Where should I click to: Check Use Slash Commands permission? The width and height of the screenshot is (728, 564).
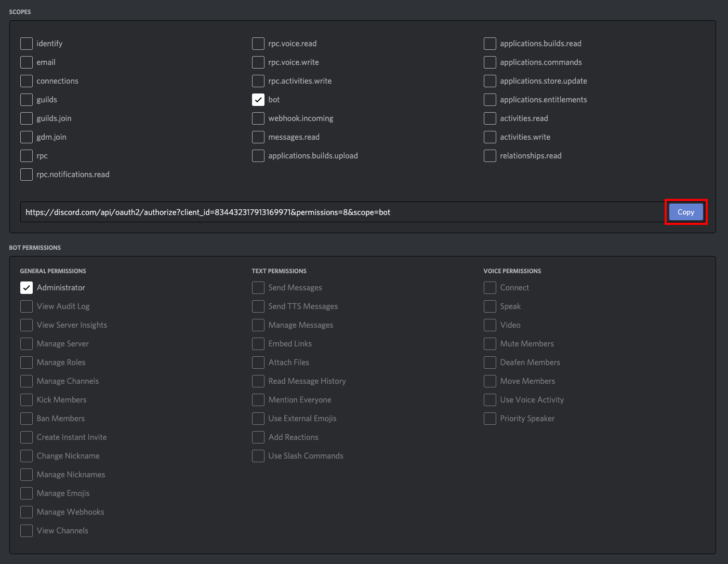pos(258,456)
